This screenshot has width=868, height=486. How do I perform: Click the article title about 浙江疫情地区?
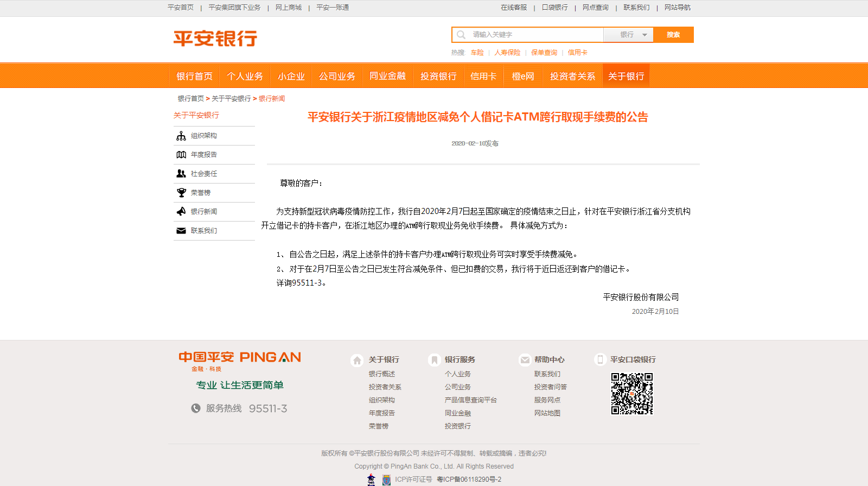(478, 117)
